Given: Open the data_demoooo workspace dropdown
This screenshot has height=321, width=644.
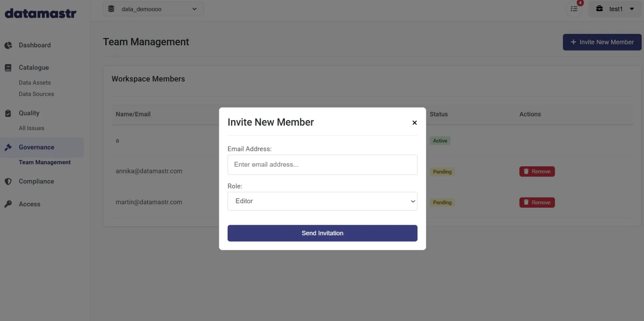Looking at the screenshot, I should coord(153,9).
